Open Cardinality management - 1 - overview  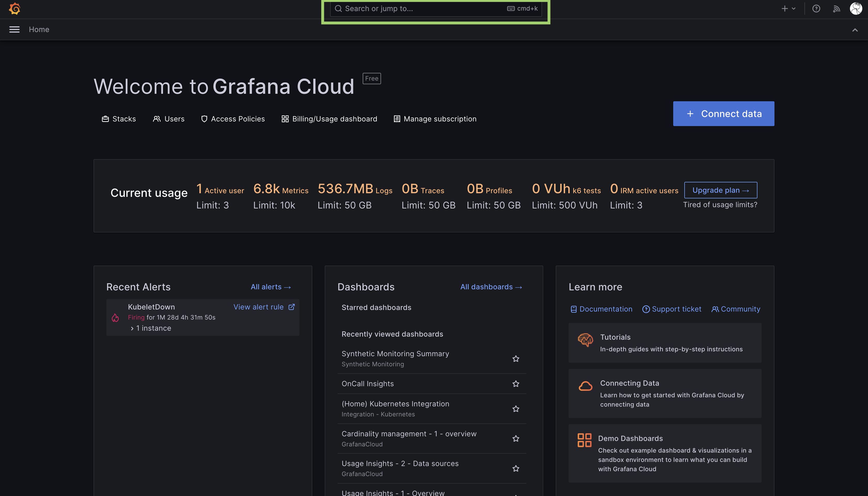409,434
